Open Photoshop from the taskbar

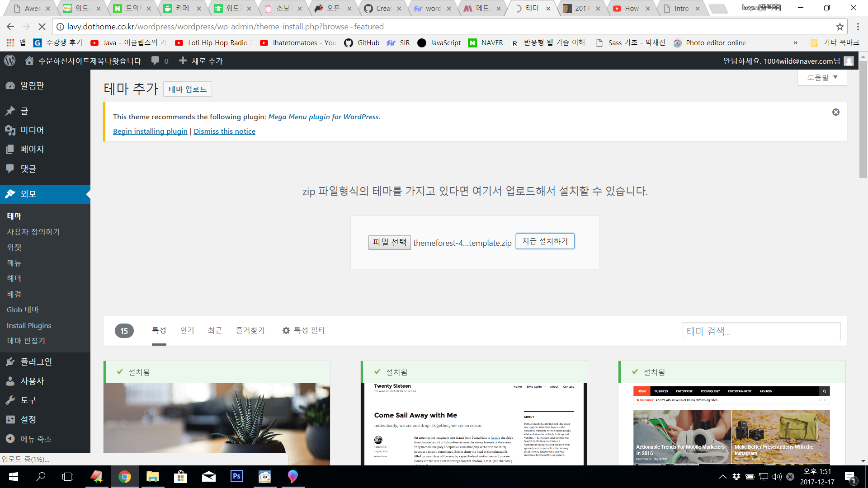[x=236, y=476]
